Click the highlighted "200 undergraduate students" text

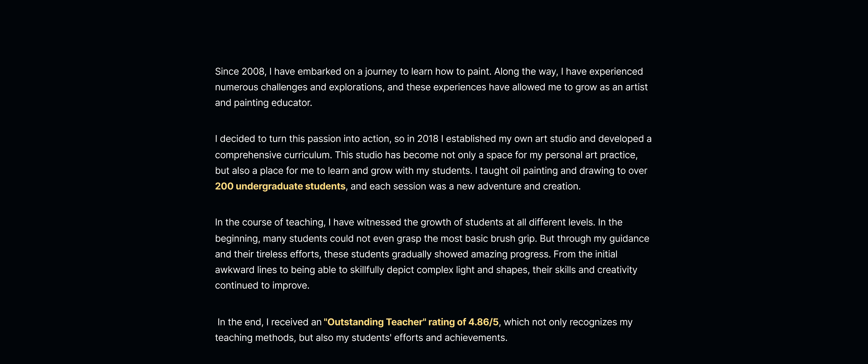[x=280, y=186]
